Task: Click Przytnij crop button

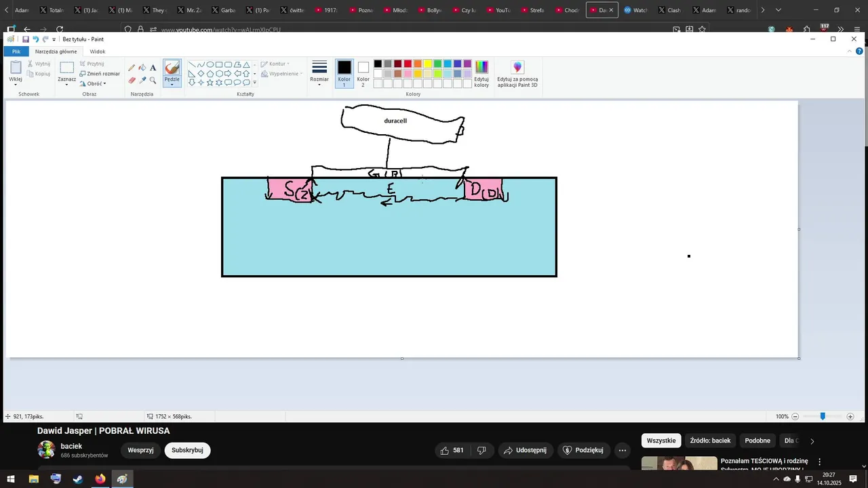Action: pyautogui.click(x=92, y=64)
